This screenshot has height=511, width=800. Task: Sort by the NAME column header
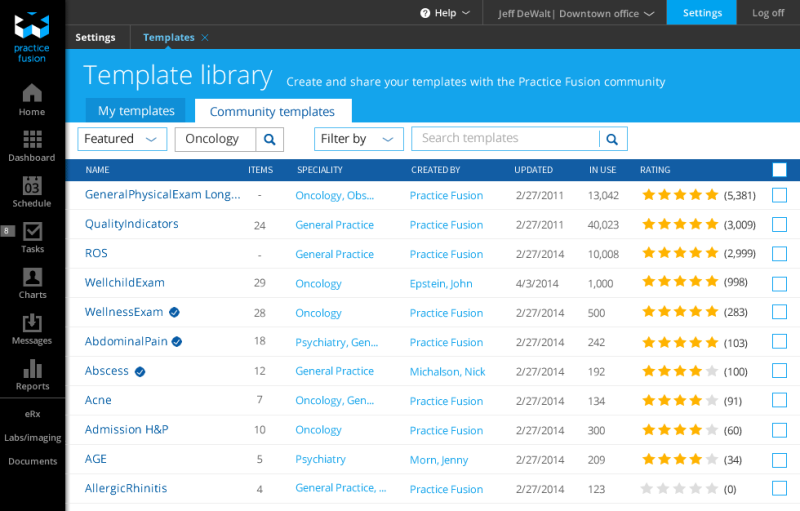[97, 170]
